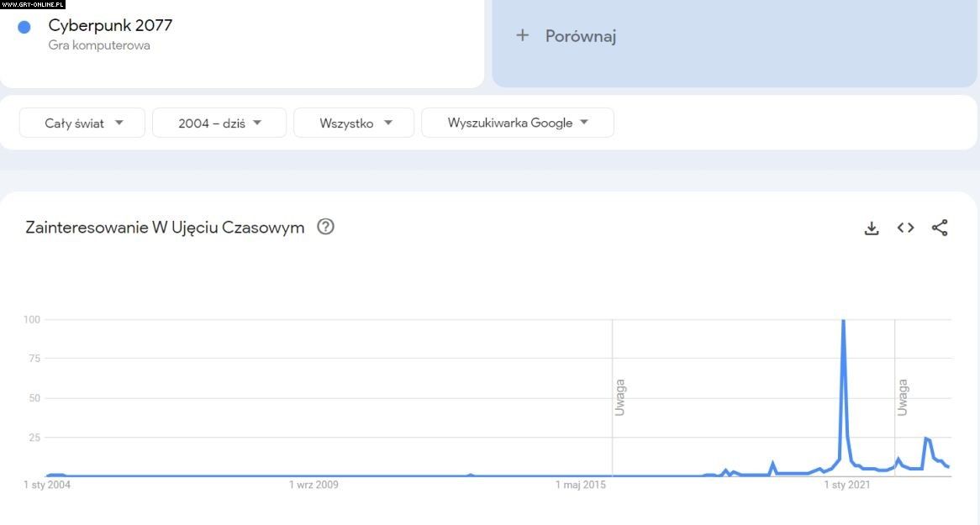This screenshot has height=525, width=980.
Task: Open the embed code icon
Action: click(905, 228)
